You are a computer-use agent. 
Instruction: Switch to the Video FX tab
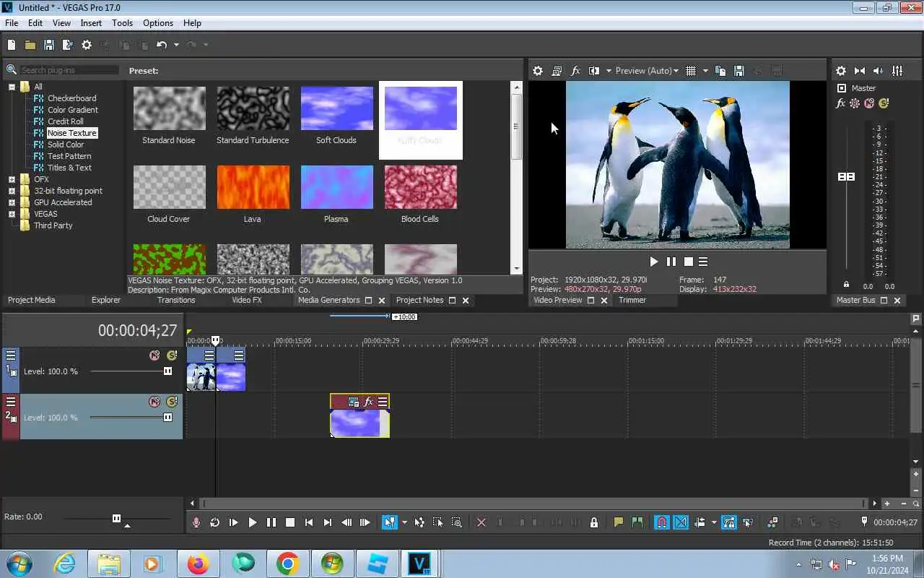247,300
